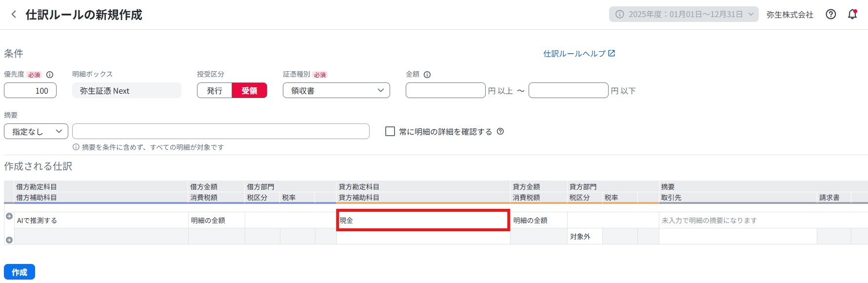Click the 弥生証憑 Next 明細ボックス field
Viewport: 868px width, 283px height.
(127, 90)
